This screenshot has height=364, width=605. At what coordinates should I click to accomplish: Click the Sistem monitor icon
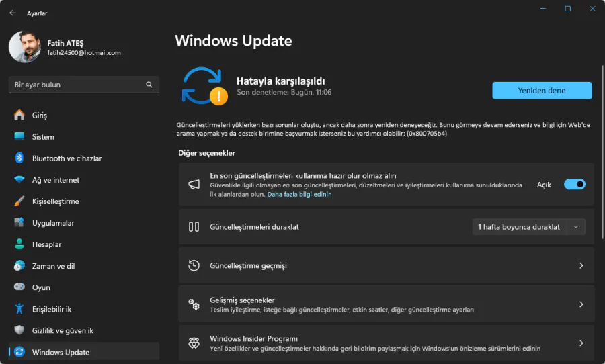[x=19, y=136]
